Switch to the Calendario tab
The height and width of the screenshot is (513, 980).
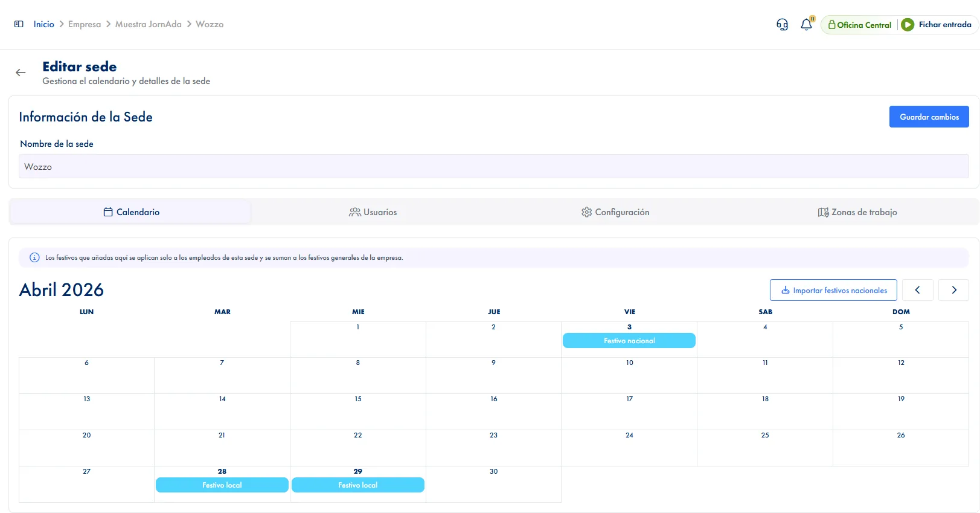pos(130,212)
